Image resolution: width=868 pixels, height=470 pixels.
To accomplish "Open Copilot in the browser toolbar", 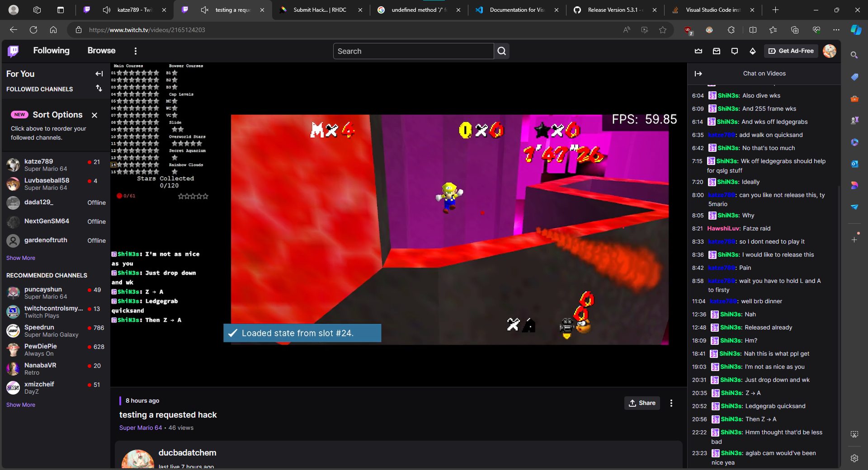I will pos(856,30).
